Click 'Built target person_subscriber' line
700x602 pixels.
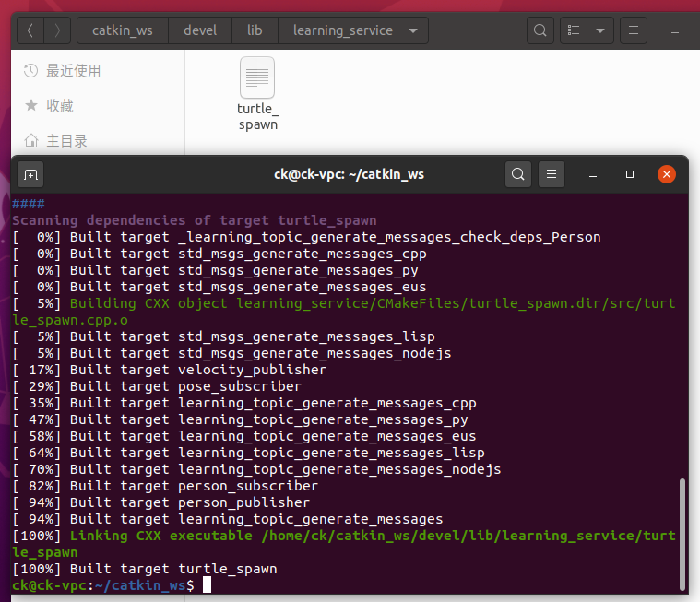point(165,486)
